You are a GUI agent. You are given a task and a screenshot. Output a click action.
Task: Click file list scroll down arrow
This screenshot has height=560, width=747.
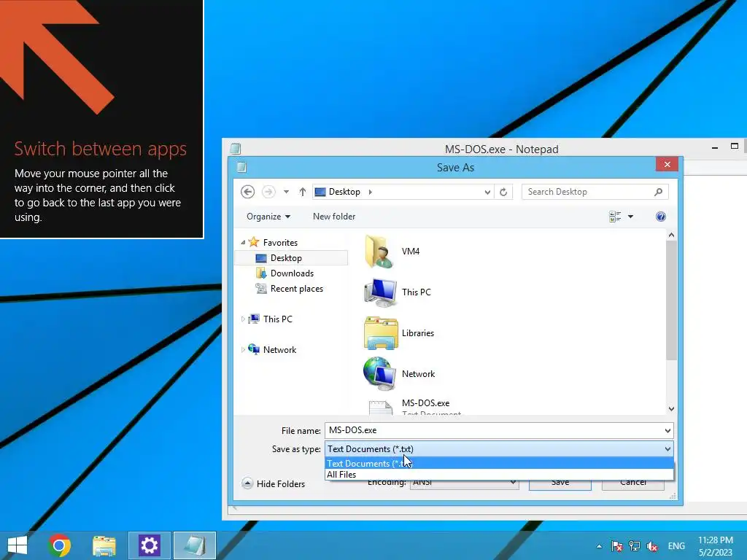[x=671, y=408]
